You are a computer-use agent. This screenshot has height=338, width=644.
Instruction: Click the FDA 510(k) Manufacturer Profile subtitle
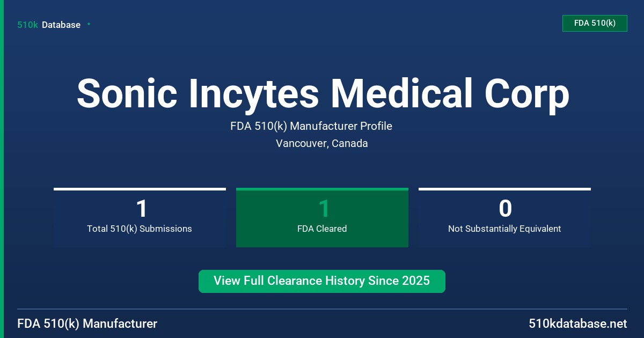[311, 126]
